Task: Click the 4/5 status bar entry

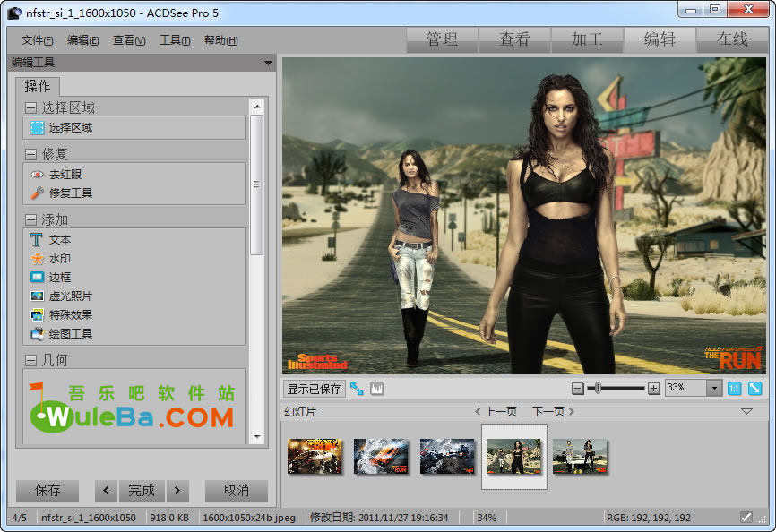Action: [20, 518]
